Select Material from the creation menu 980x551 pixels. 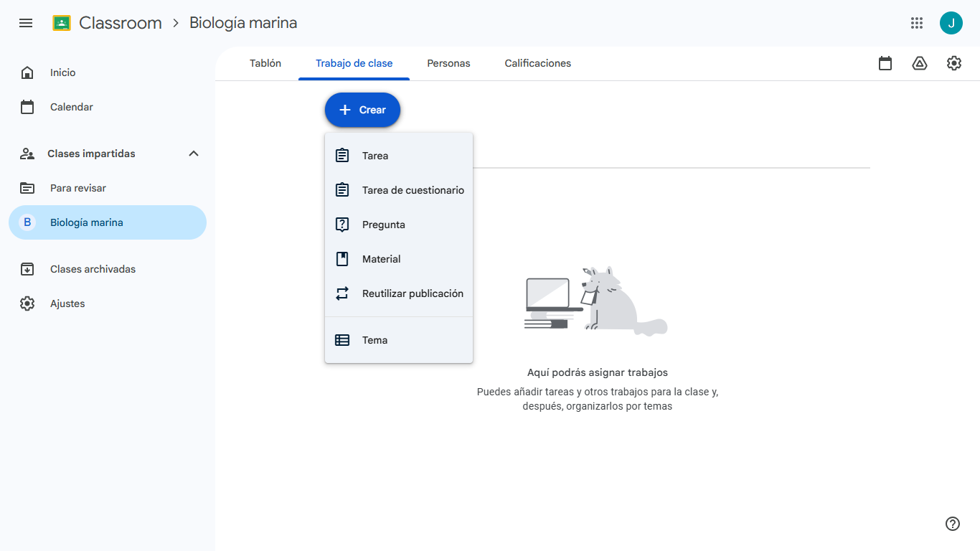pos(382,259)
